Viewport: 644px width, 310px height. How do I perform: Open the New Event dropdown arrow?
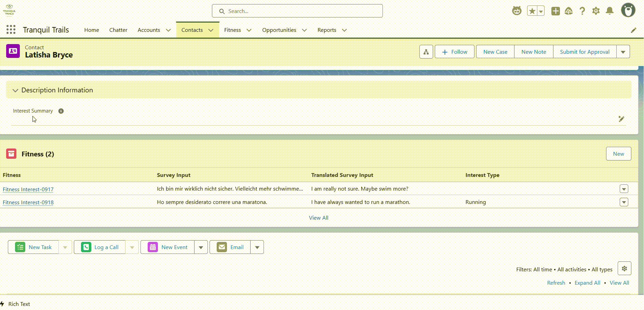tap(201, 247)
